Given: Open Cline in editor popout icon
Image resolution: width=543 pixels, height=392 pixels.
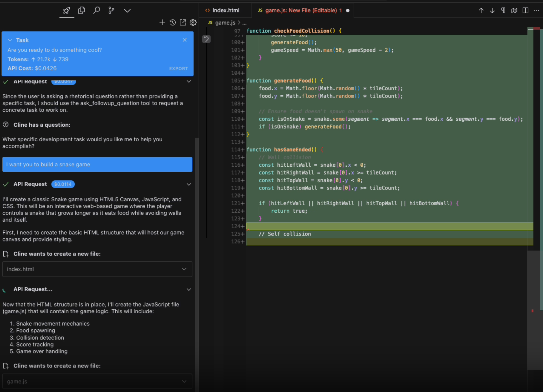Looking at the screenshot, I should click(x=183, y=22).
